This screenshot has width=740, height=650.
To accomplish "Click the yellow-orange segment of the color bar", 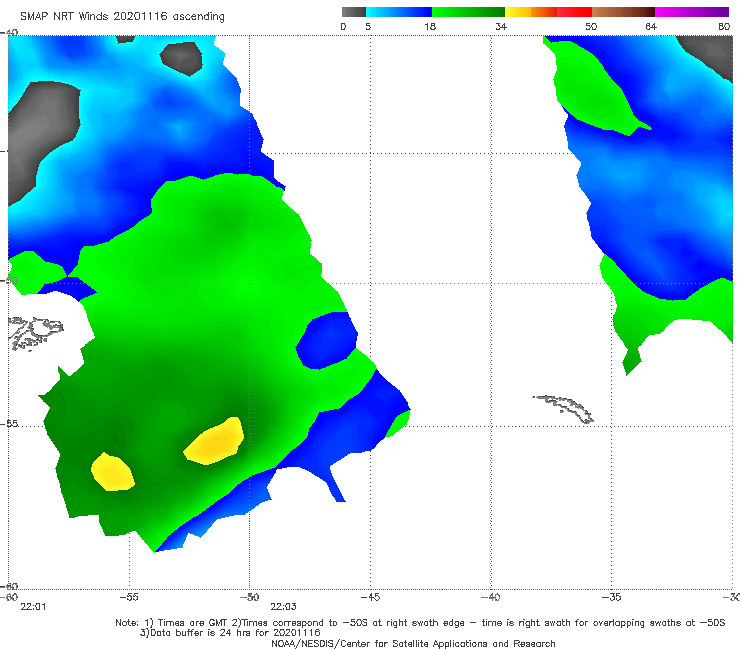I will tap(530, 12).
